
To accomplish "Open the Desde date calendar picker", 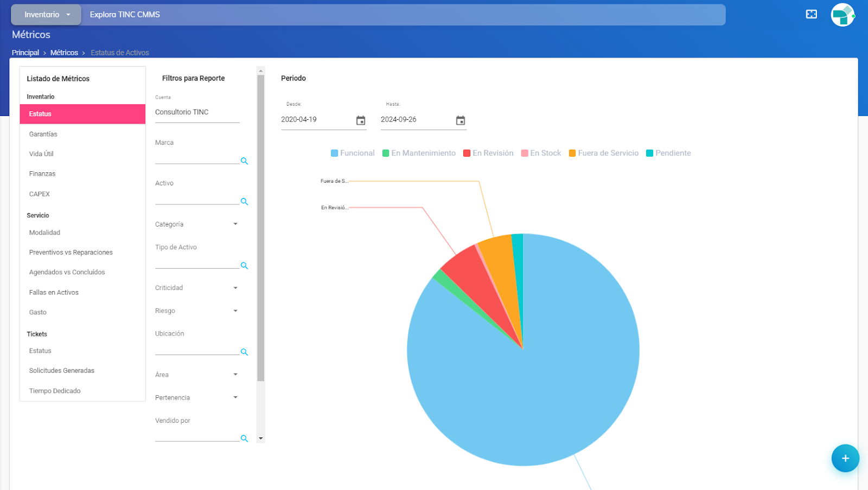I will coord(361,120).
